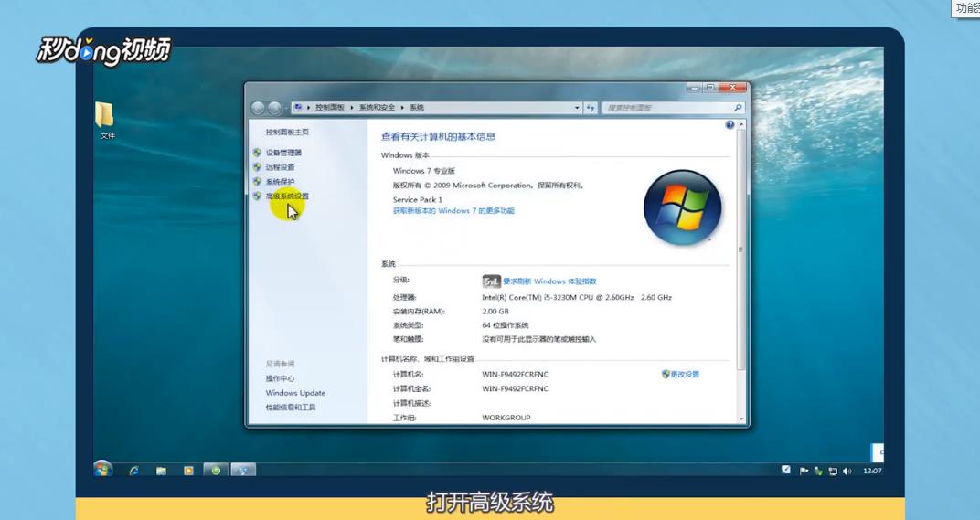
Task: Click the Forward navigation arrow
Action: tap(274, 108)
